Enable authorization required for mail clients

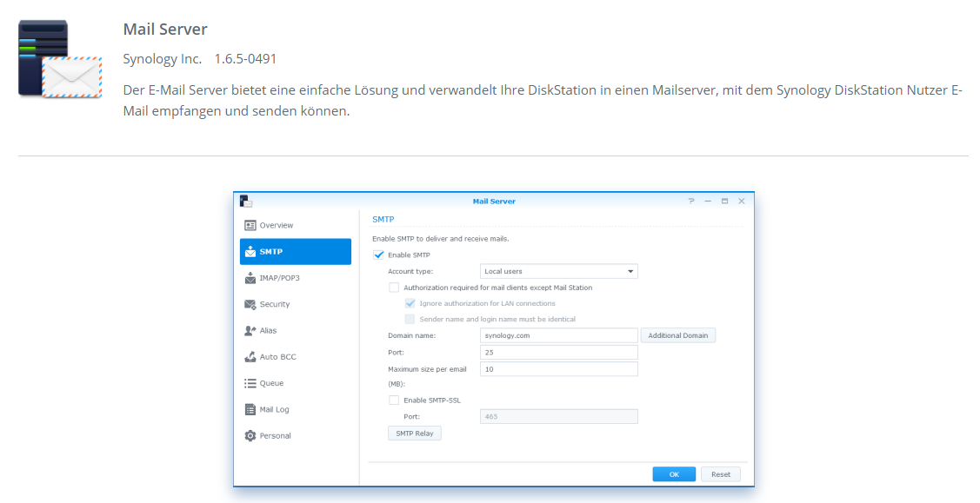[x=394, y=288]
